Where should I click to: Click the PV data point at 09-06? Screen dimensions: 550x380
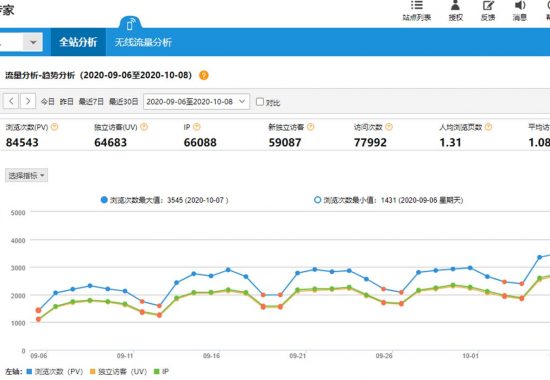pyautogui.click(x=39, y=310)
